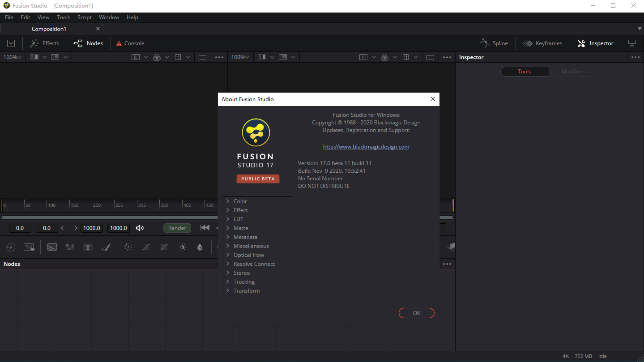Viewport: 644px width, 362px height.
Task: Open the composition tabs dropdown arrow
Action: pyautogui.click(x=640, y=29)
